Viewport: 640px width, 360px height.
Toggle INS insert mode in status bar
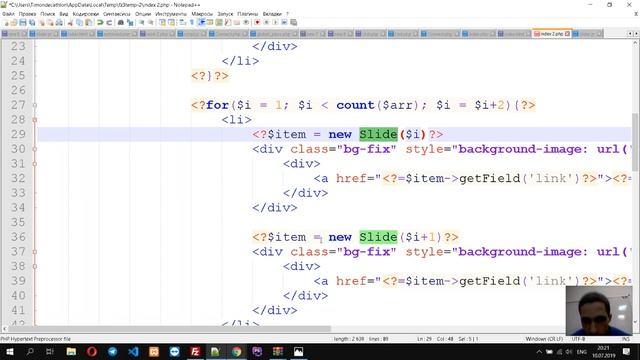coord(625,339)
